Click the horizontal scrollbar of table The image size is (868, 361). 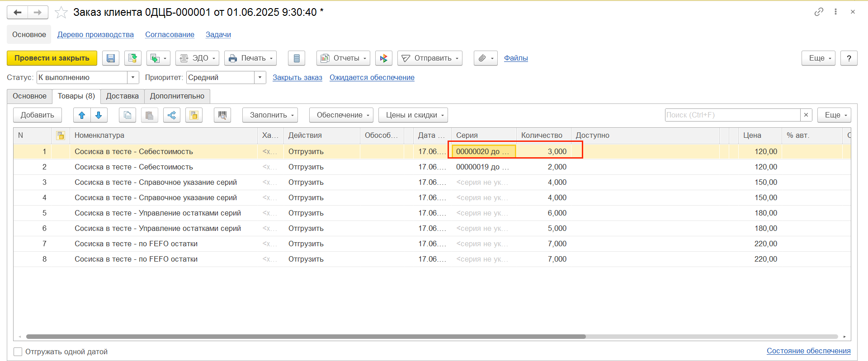click(x=306, y=337)
